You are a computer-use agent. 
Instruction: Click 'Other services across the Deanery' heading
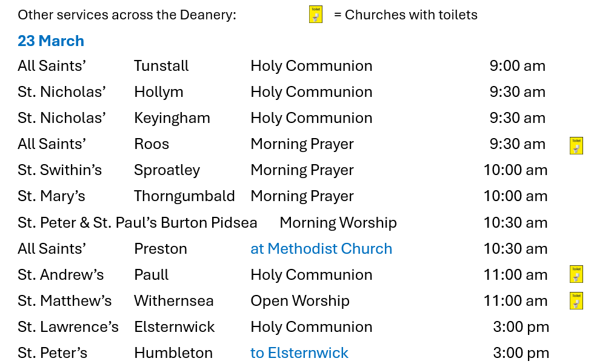click(127, 15)
